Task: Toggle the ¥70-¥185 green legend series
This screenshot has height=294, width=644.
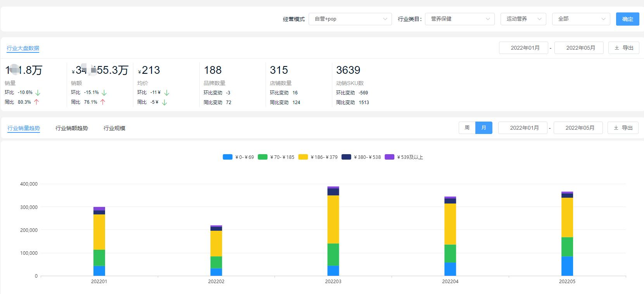Action: click(x=276, y=157)
